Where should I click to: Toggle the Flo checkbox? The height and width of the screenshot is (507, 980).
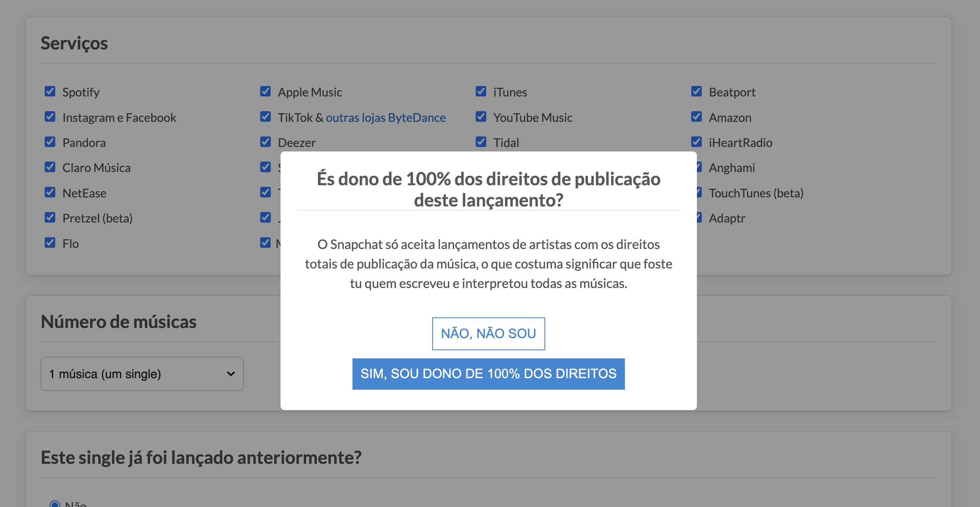50,243
